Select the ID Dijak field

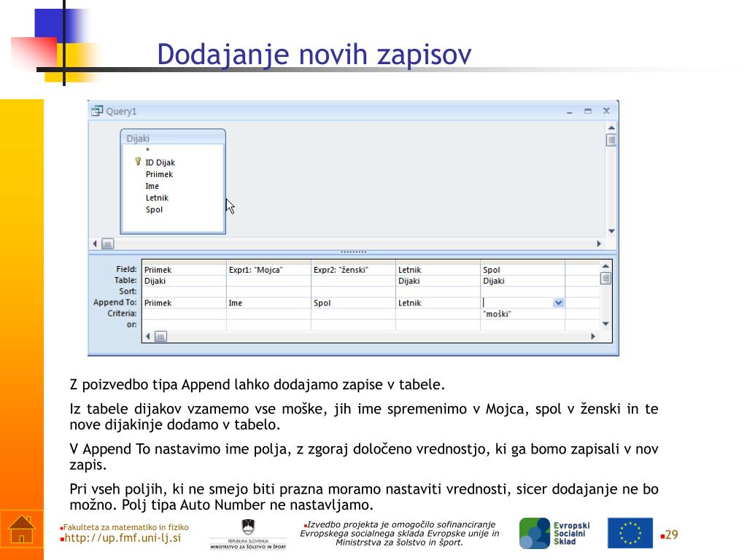click(x=160, y=163)
